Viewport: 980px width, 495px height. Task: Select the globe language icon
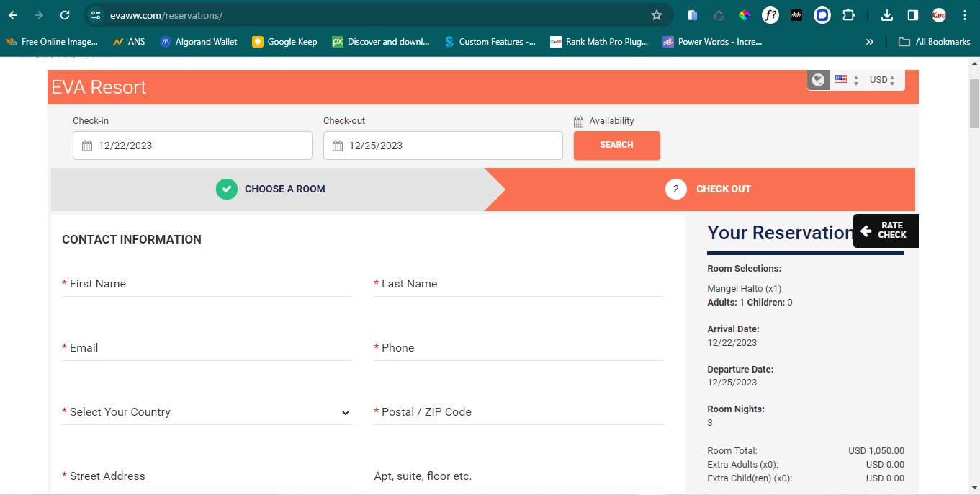[x=818, y=79]
